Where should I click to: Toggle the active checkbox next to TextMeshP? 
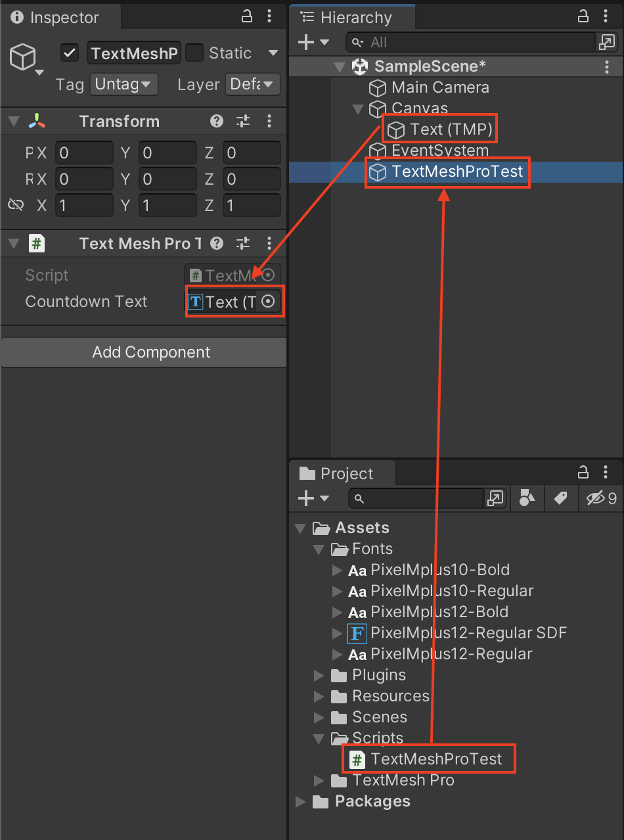tap(70, 53)
